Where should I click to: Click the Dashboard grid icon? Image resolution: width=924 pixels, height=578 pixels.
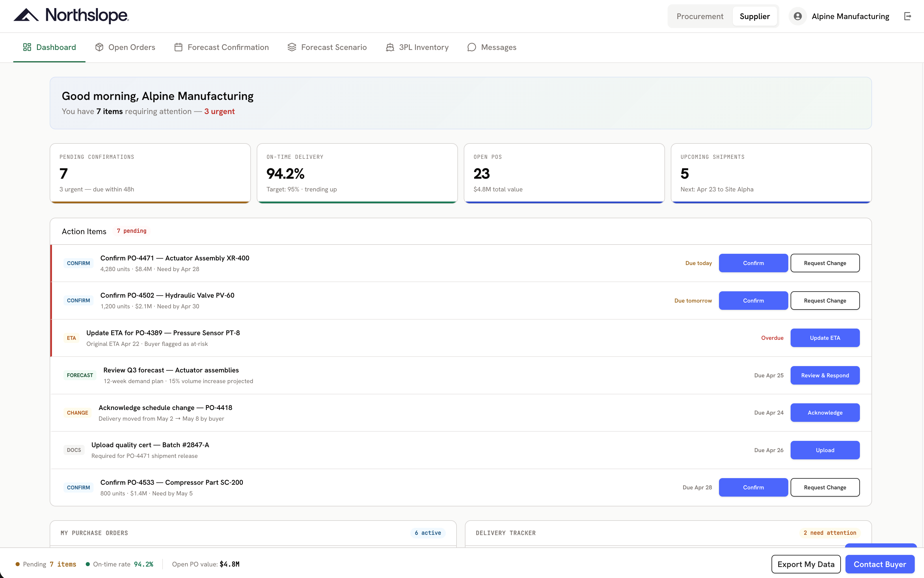click(x=27, y=47)
